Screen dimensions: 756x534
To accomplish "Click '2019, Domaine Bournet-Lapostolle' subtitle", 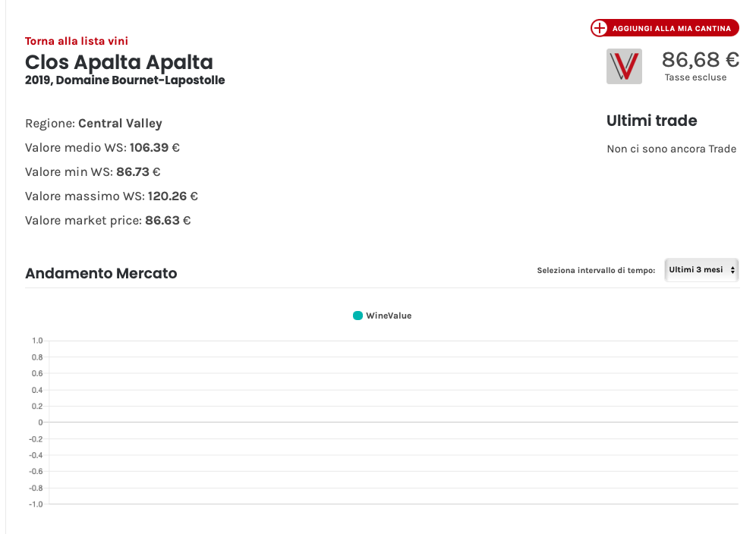I will [125, 80].
